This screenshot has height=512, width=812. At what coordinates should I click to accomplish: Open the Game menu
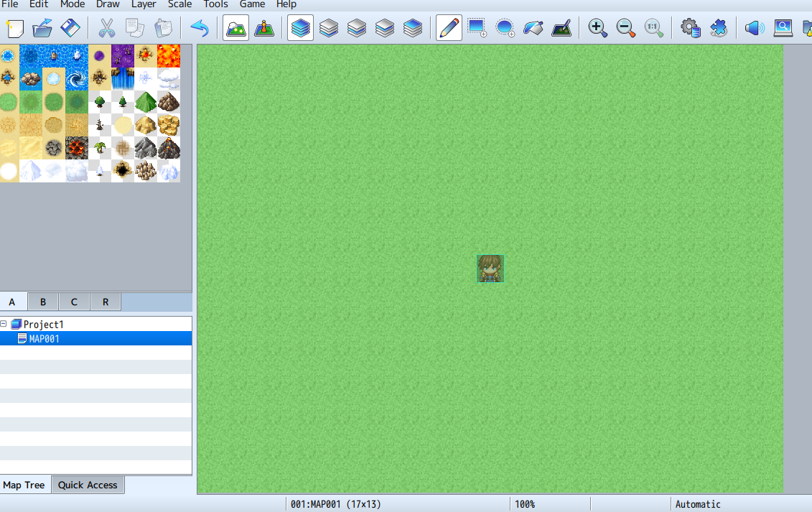252,4
